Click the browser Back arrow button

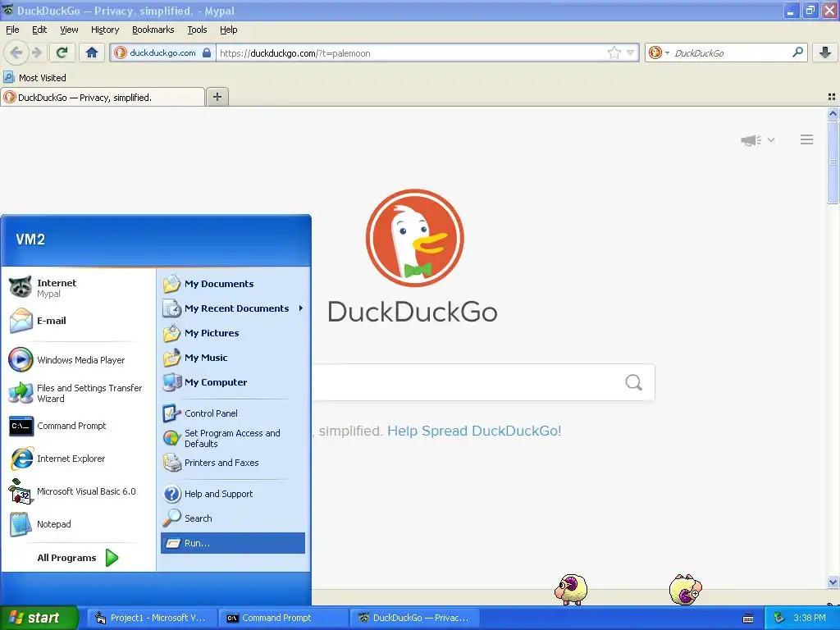(16, 52)
